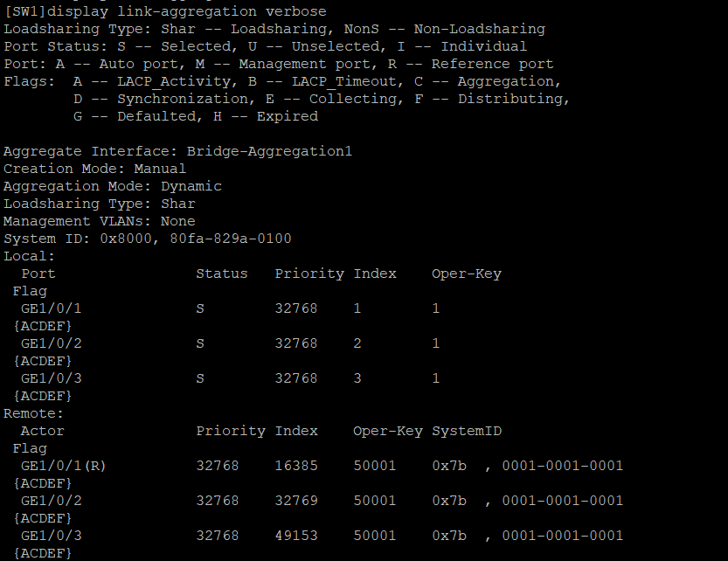Image resolution: width=728 pixels, height=561 pixels.
Task: Select the 'Creation Mode: Manual' line
Action: pos(94,169)
